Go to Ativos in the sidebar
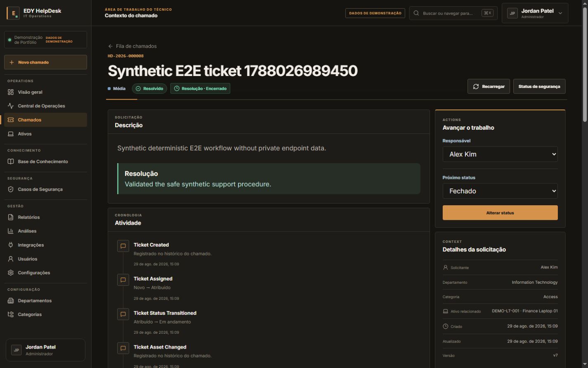Viewport: 588px width, 368px height. point(45,134)
